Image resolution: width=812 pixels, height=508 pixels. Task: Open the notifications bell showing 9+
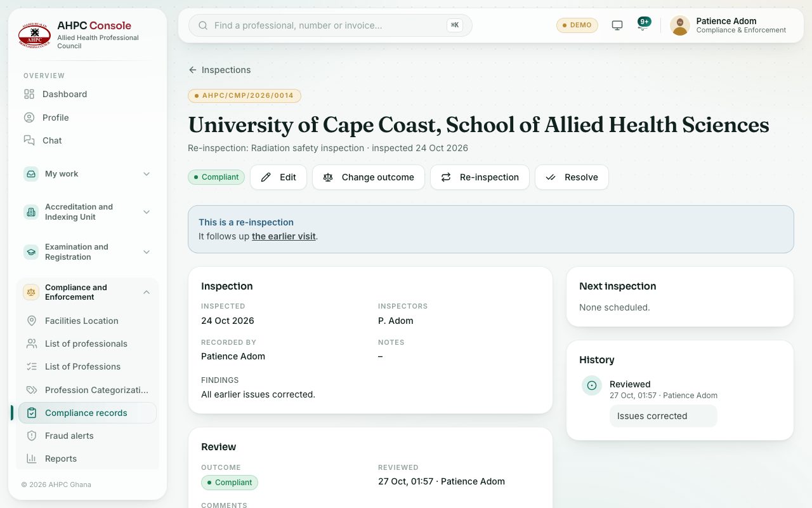tap(643, 25)
